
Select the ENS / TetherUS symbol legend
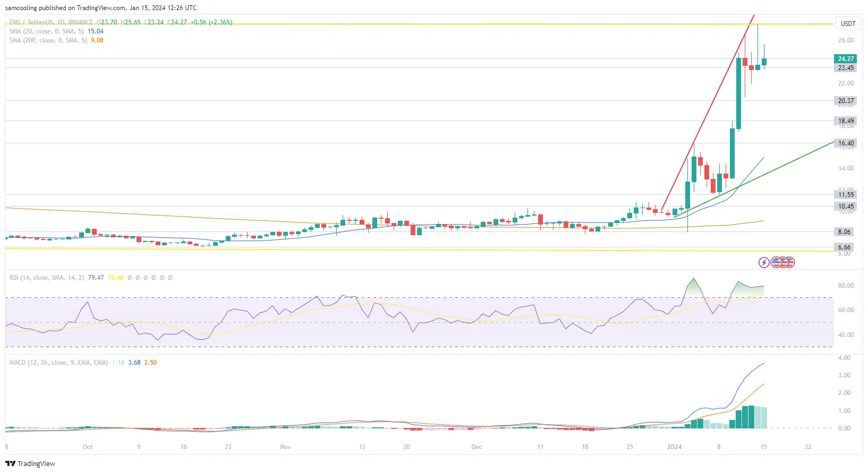point(51,22)
